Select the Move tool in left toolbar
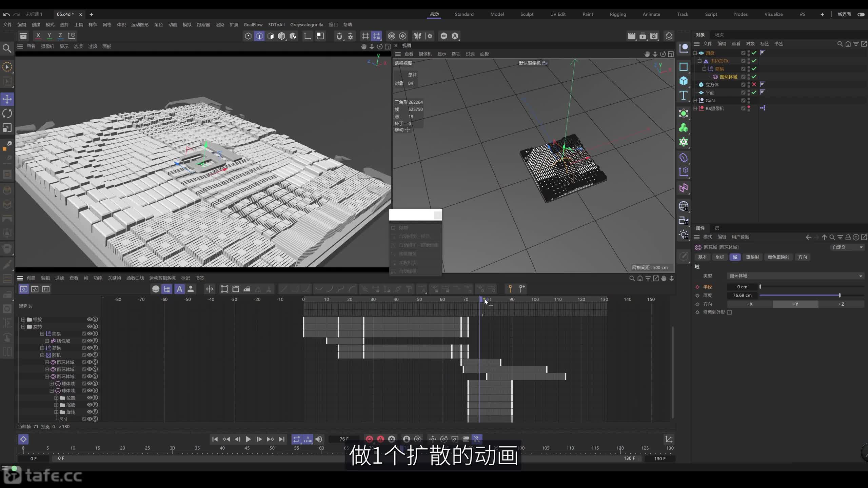868x488 pixels. [7, 99]
